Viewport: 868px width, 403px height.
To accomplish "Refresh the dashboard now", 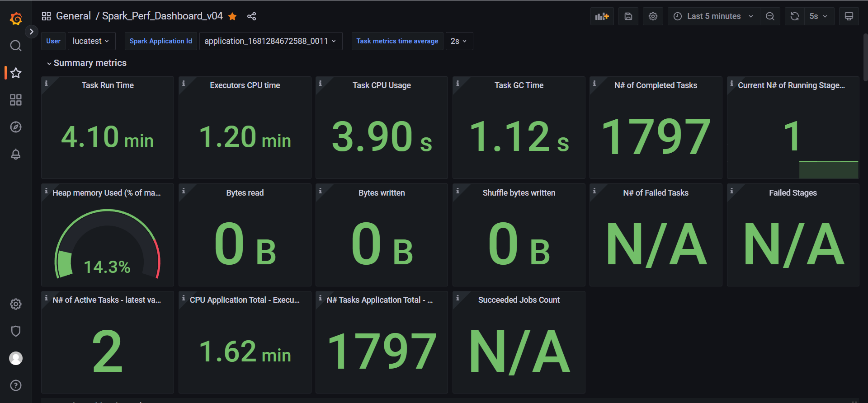I will pyautogui.click(x=794, y=16).
